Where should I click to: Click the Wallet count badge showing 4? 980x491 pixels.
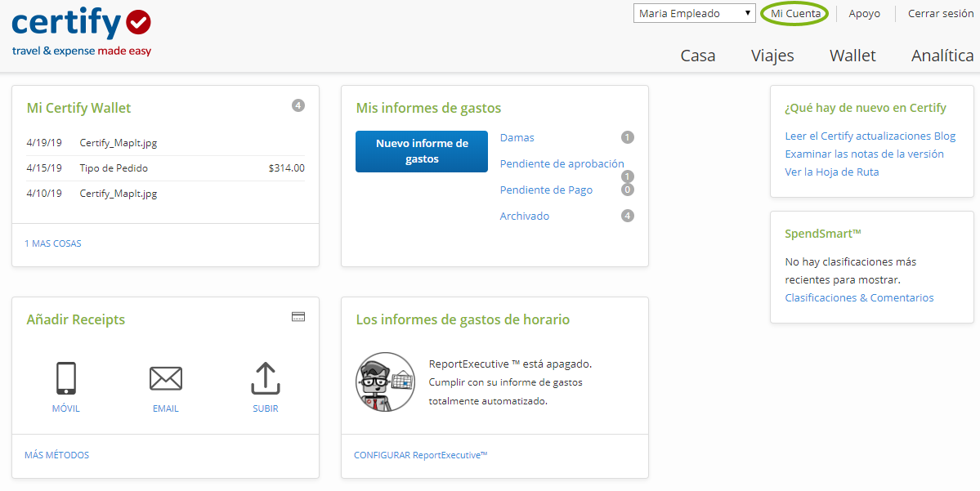point(298,105)
